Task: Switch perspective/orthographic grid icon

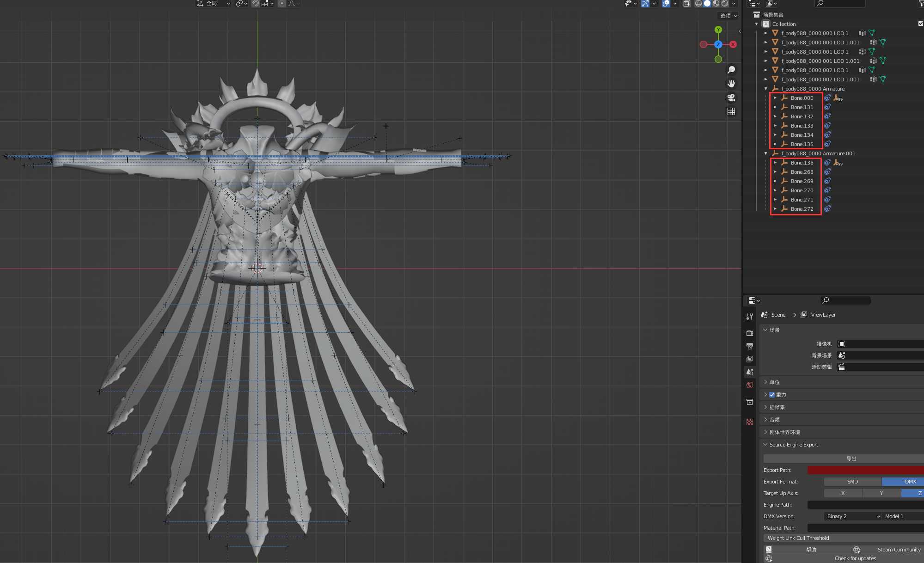Action: tap(731, 111)
